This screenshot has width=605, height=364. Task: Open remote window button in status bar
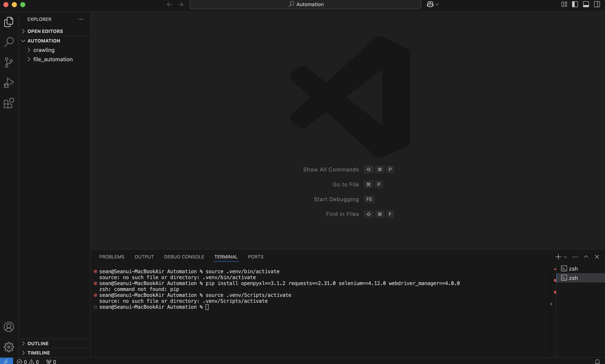pos(6,361)
